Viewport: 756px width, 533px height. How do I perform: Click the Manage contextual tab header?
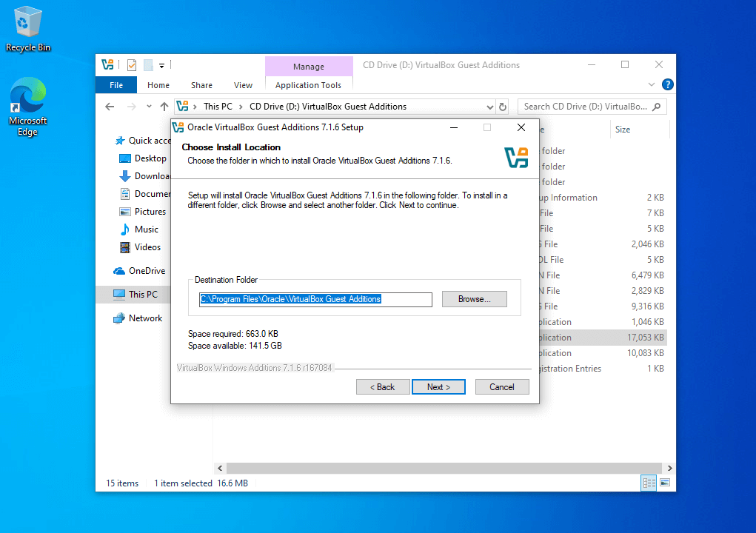(x=309, y=67)
